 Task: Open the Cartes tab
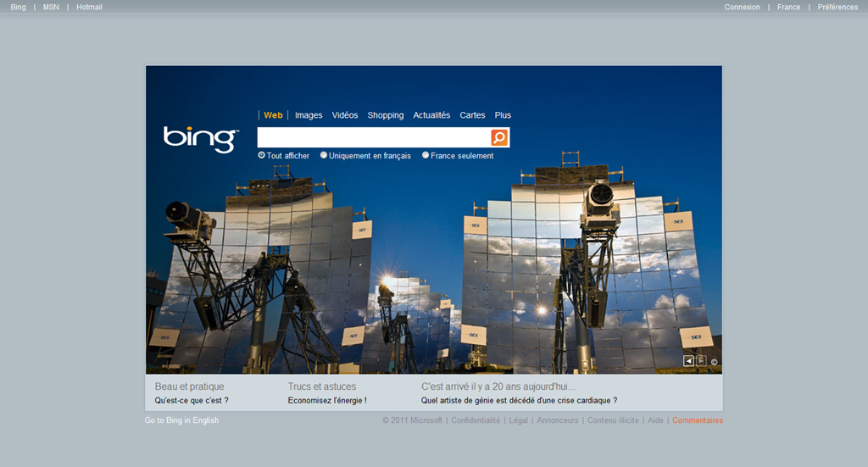point(472,115)
